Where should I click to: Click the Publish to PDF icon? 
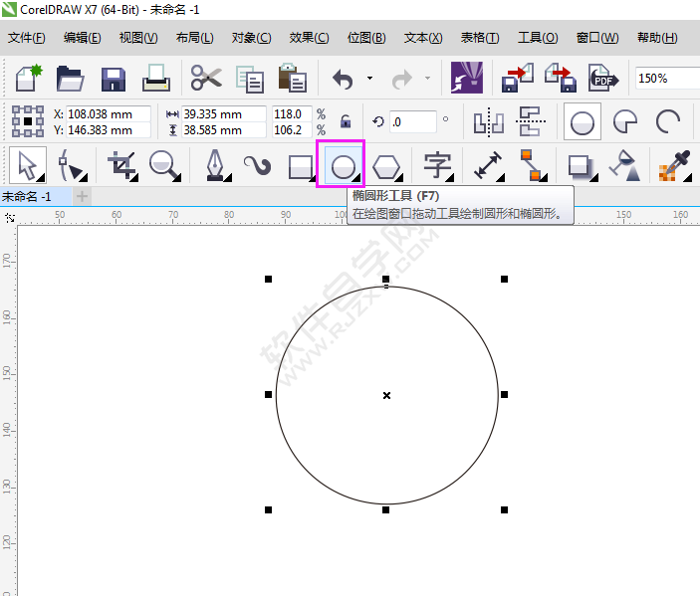602,78
